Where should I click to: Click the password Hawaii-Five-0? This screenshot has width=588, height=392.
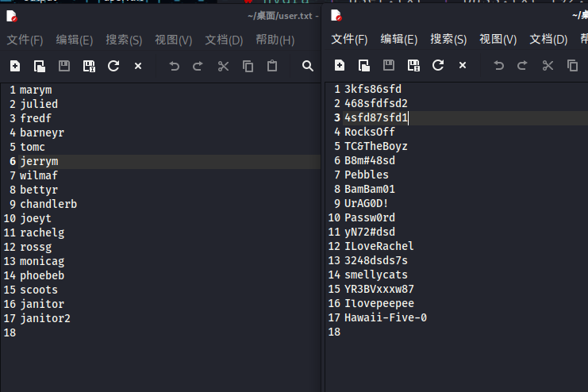tap(386, 317)
